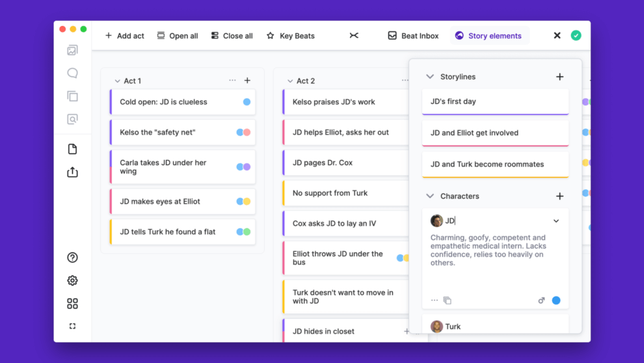Open Act 1 more options ellipsis

point(232,81)
